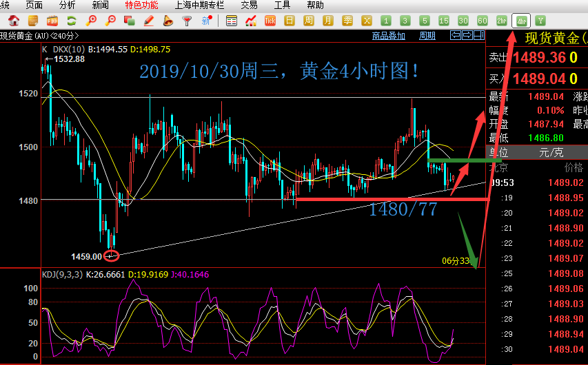The width and height of the screenshot is (588, 365).
Task: Select the 30-minute period
Action: pyautogui.click(x=463, y=21)
